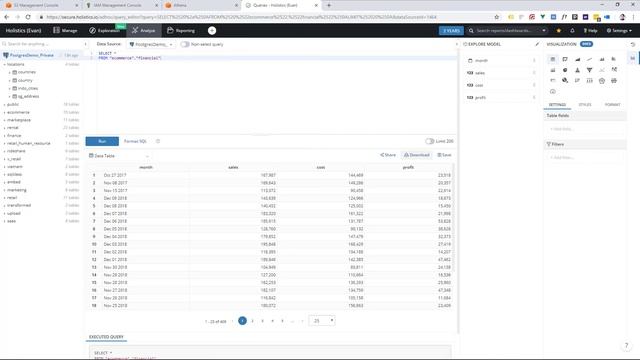Open a new browser tab
Screen dimensions: 640x360
tap(329, 5)
